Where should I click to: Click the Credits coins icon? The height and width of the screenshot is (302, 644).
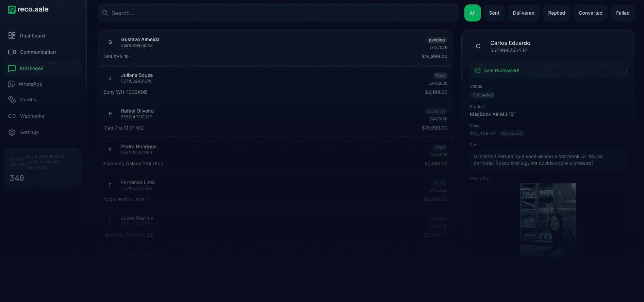(x=12, y=100)
